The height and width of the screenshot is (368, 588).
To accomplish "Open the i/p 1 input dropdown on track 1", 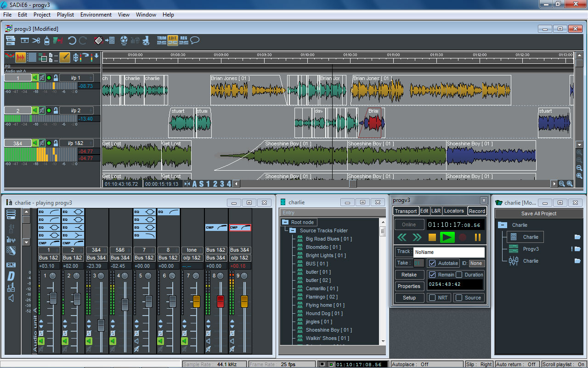I will tap(76, 78).
